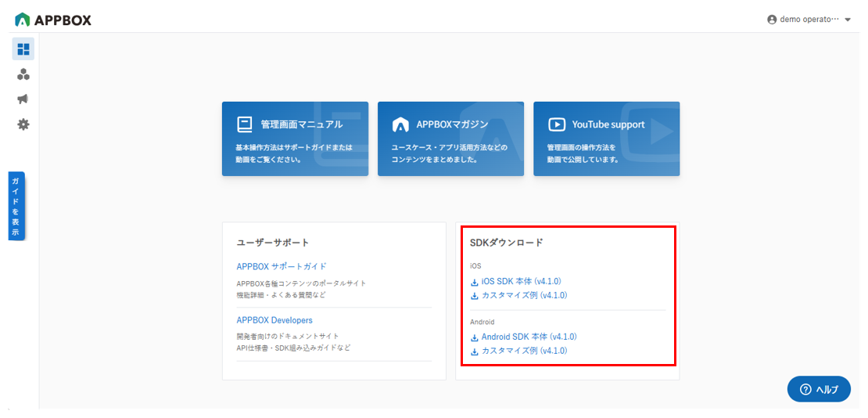Open the ガイドを表示 side tab
Screen dimensions: 868x418
(16, 206)
